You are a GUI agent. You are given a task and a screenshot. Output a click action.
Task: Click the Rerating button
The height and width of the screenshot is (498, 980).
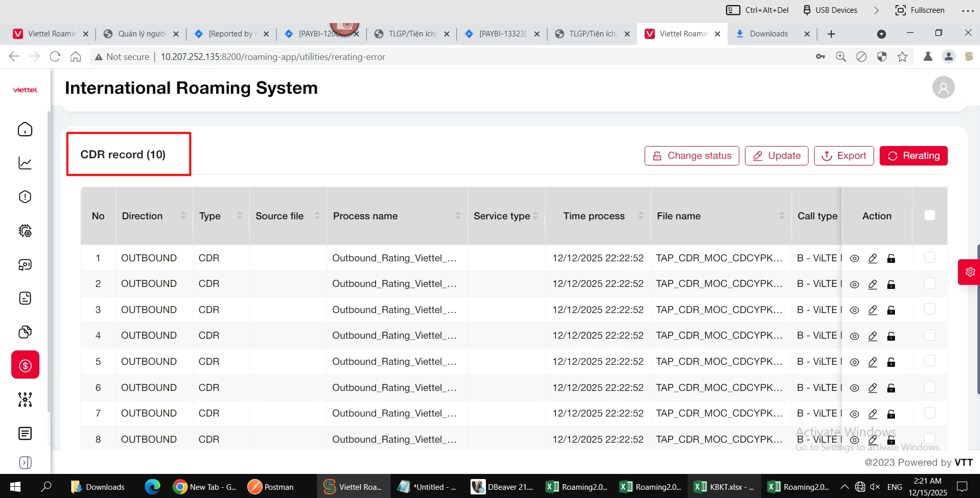913,156
